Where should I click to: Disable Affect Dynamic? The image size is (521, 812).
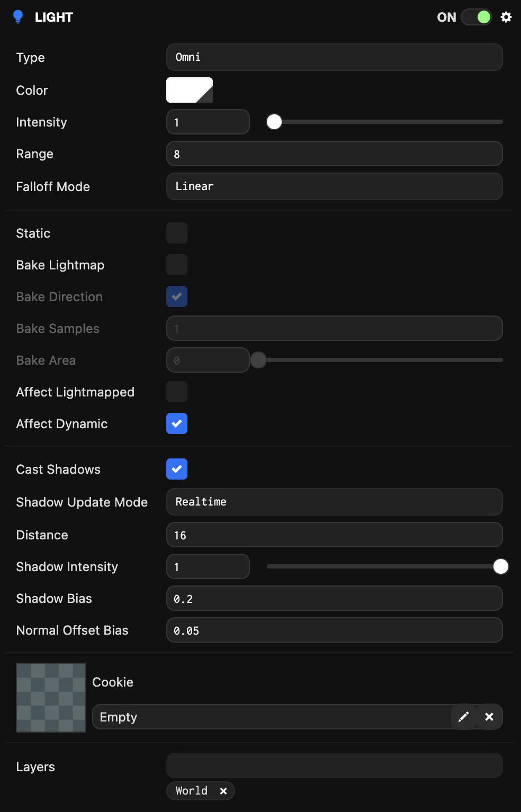(177, 423)
